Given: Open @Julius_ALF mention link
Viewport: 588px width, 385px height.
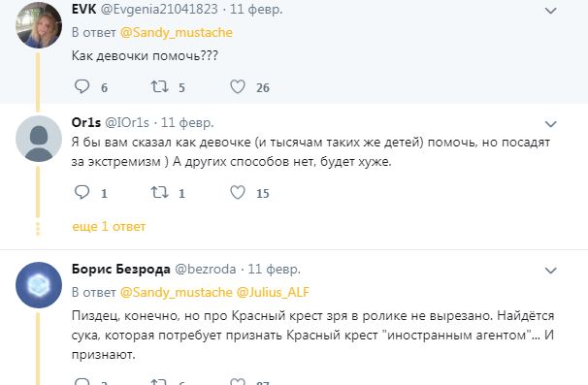Looking at the screenshot, I should click(273, 293).
